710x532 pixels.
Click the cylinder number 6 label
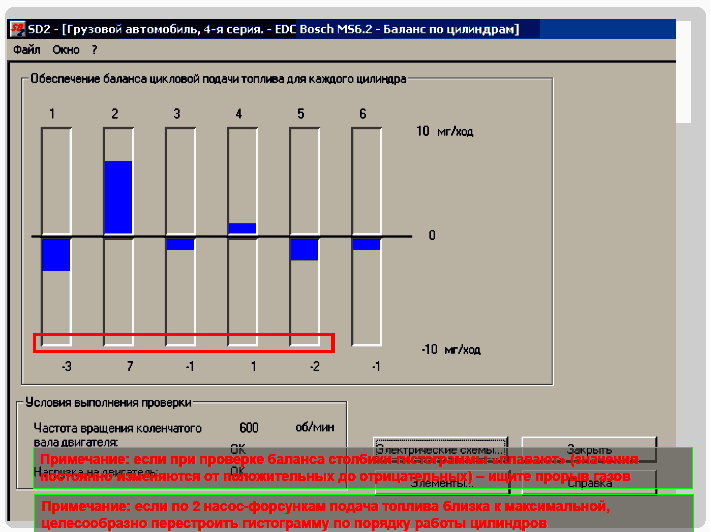point(362,114)
